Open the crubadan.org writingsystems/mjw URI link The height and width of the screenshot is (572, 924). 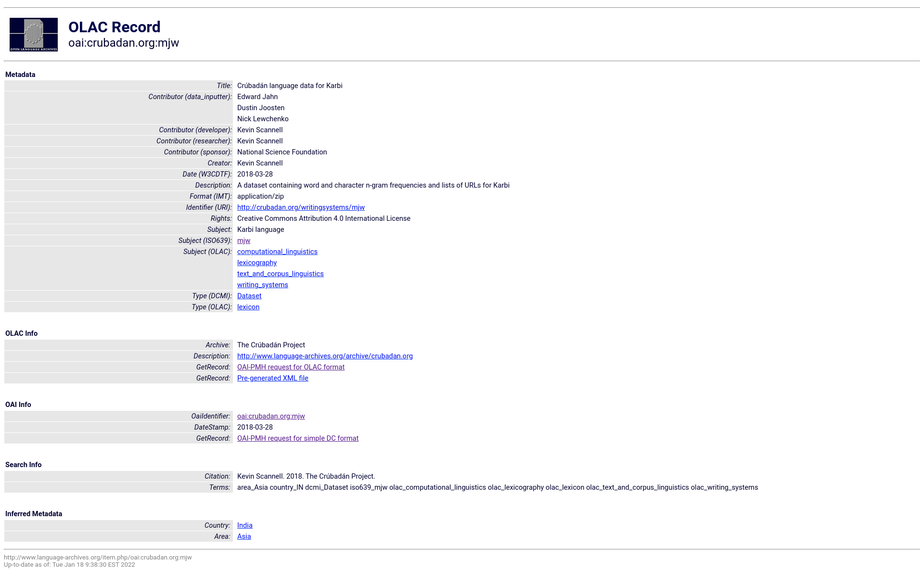coord(301,207)
